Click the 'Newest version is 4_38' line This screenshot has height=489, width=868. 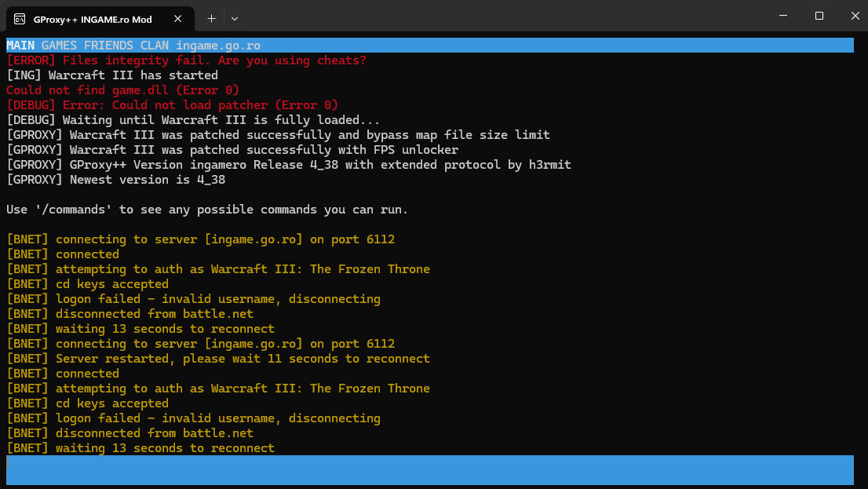click(x=115, y=180)
